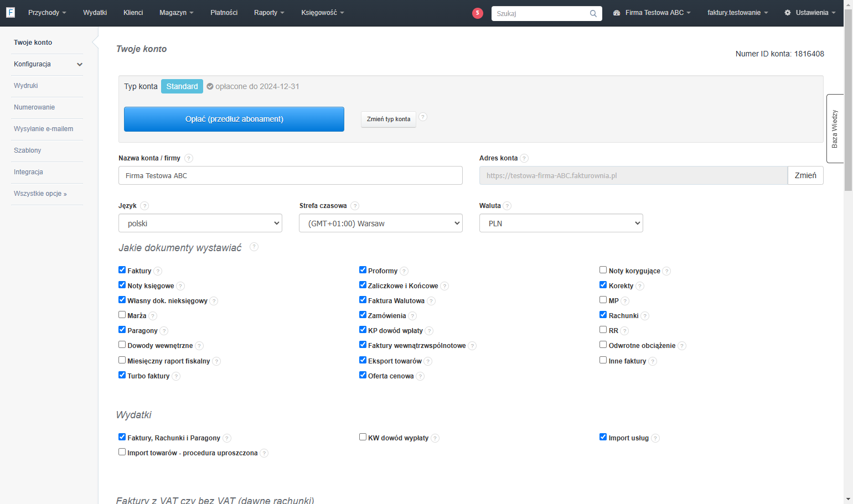
Task: Enable Noty korygujące checkbox
Action: 603,270
